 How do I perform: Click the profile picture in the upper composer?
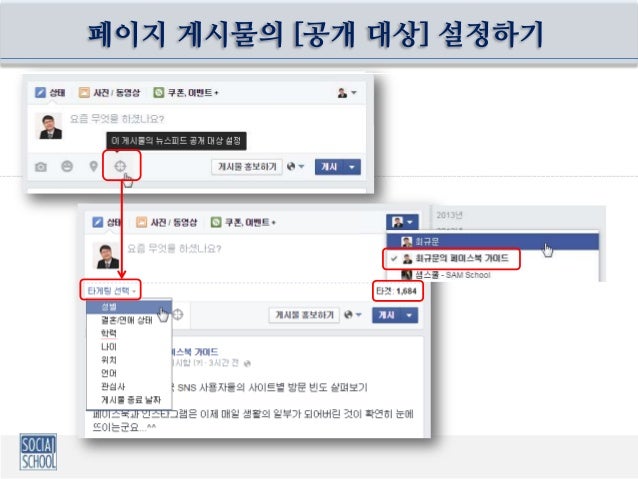(50, 126)
